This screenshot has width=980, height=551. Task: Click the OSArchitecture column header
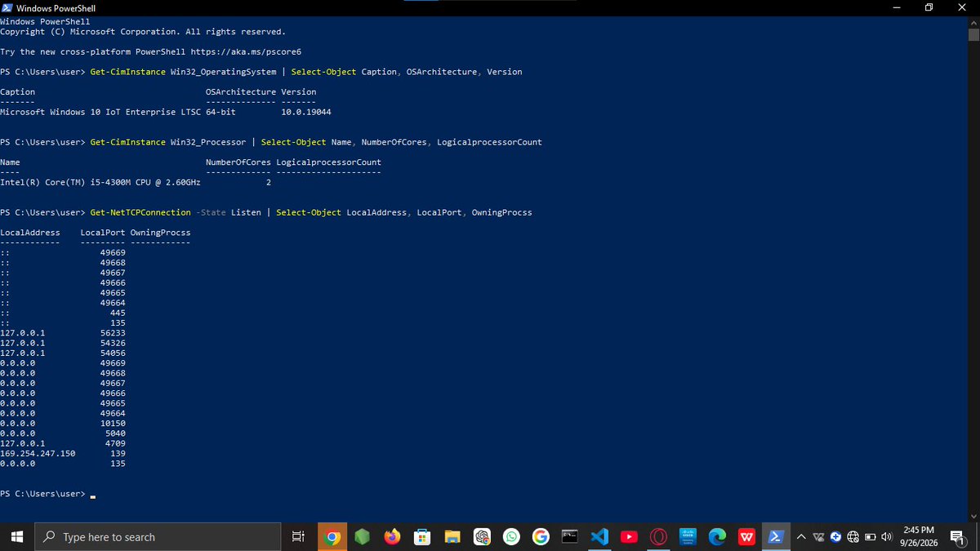pyautogui.click(x=241, y=91)
